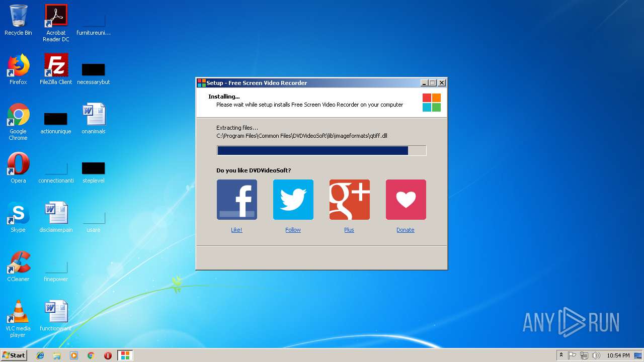Click the 10:54 PM clock

pyautogui.click(x=618, y=355)
